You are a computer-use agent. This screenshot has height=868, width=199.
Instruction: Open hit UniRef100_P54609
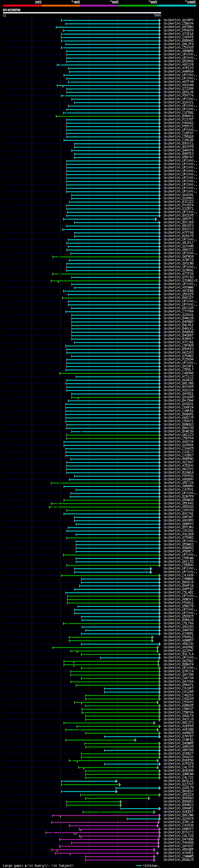(178, 30)
